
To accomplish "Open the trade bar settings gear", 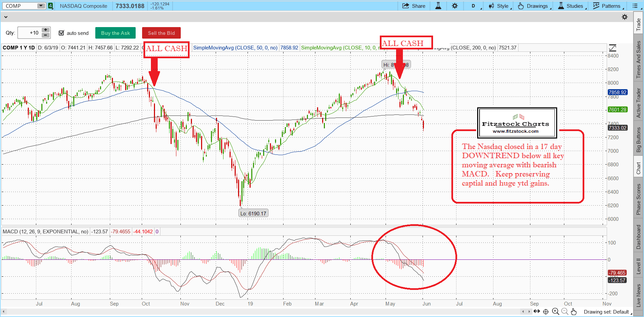I will click(x=624, y=17).
